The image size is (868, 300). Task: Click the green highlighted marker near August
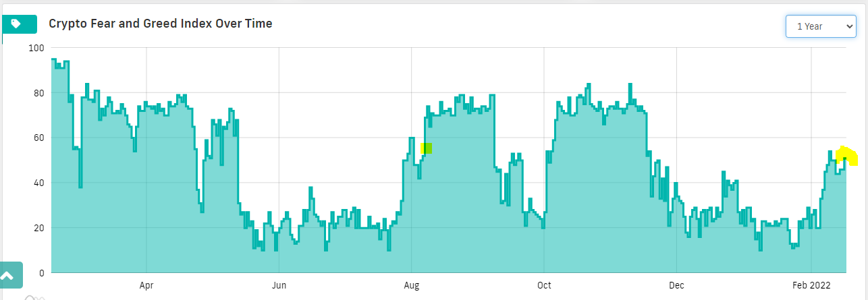click(426, 148)
